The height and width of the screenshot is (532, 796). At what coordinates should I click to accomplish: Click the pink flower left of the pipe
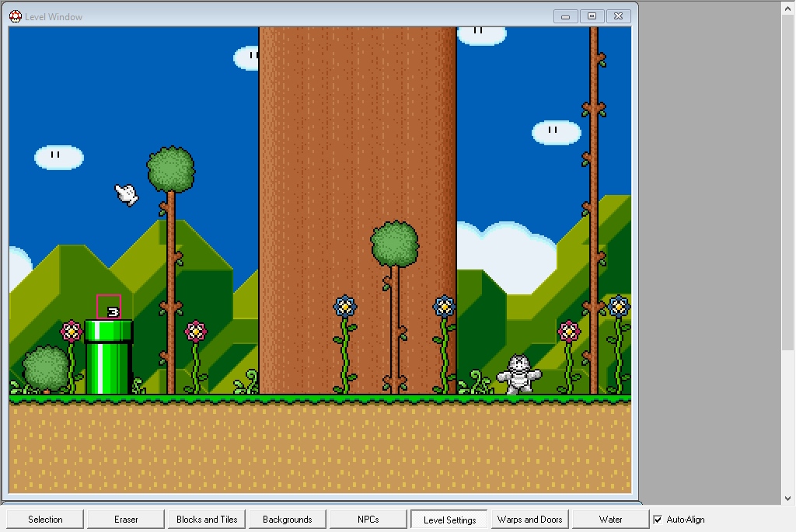tap(72, 331)
